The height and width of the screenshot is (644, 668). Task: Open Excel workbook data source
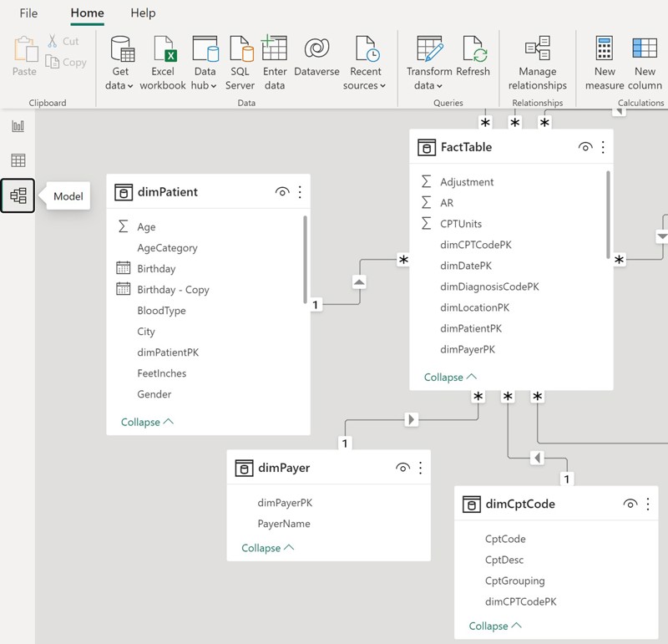click(163, 63)
